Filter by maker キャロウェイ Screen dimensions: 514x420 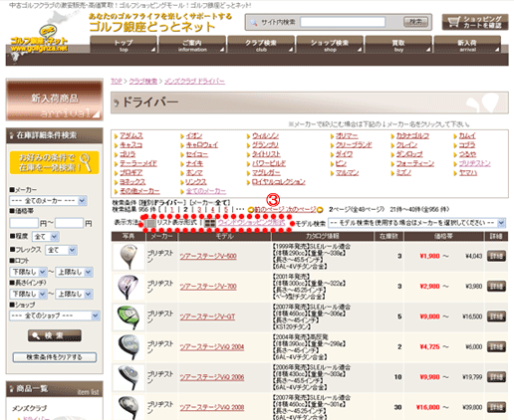202,145
